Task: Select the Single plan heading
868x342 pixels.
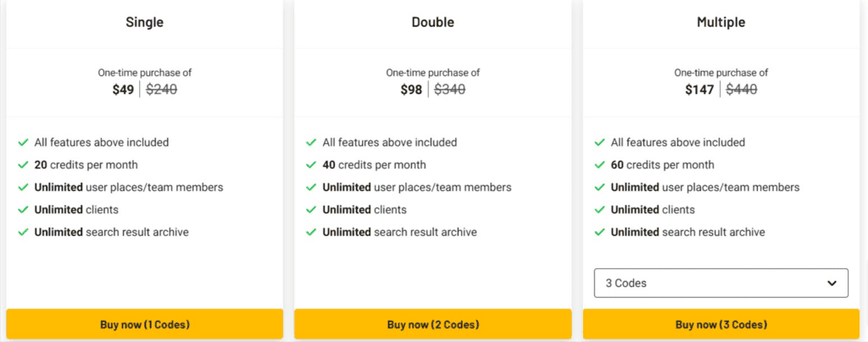Action: coord(144,23)
